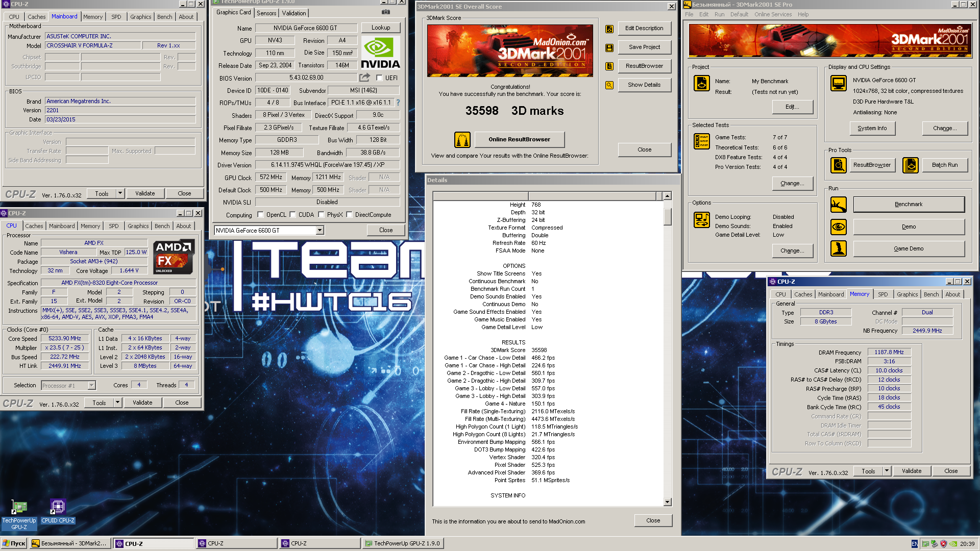The height and width of the screenshot is (551, 980).
Task: Click the 3DMark2001 SE banner in score window
Action: [510, 51]
